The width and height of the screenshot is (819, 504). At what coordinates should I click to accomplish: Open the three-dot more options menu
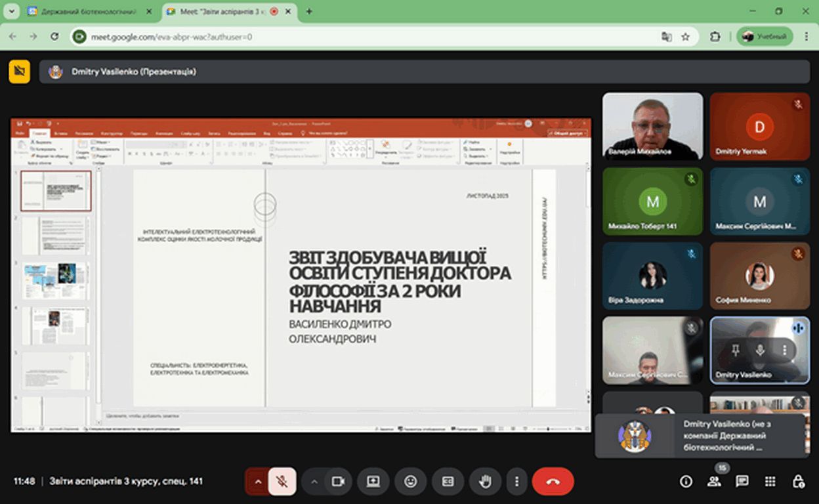[x=517, y=482]
